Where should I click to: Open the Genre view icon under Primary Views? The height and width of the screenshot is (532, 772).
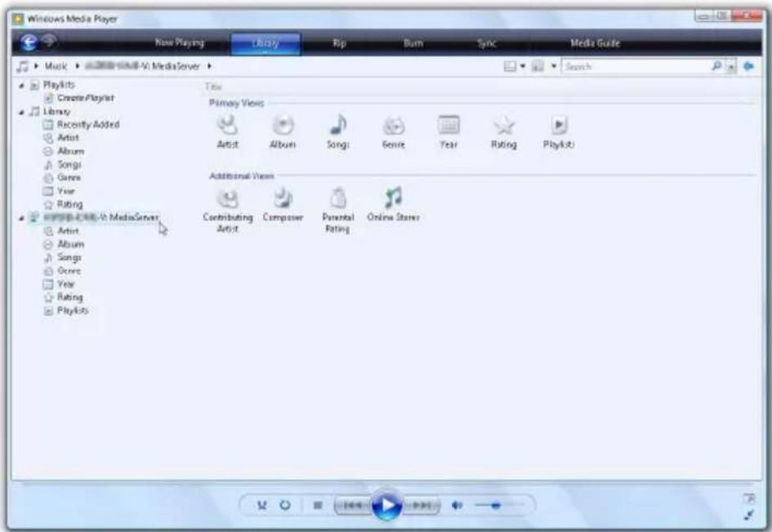[394, 126]
